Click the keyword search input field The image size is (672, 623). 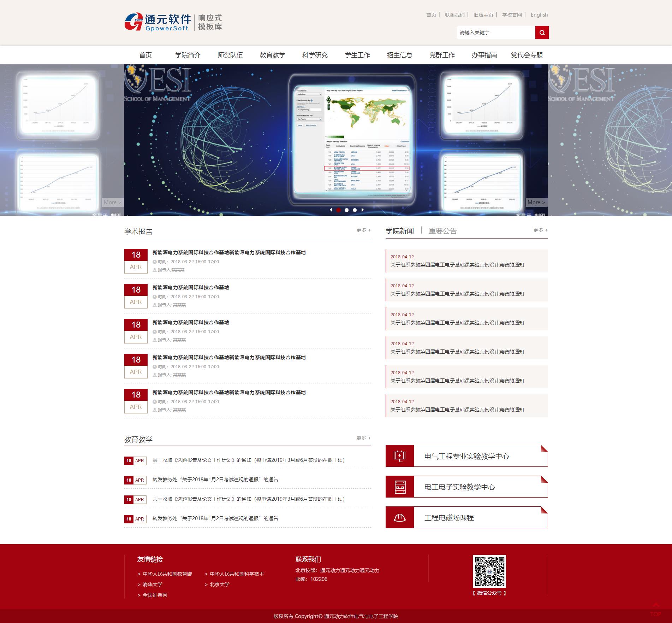pos(496,33)
